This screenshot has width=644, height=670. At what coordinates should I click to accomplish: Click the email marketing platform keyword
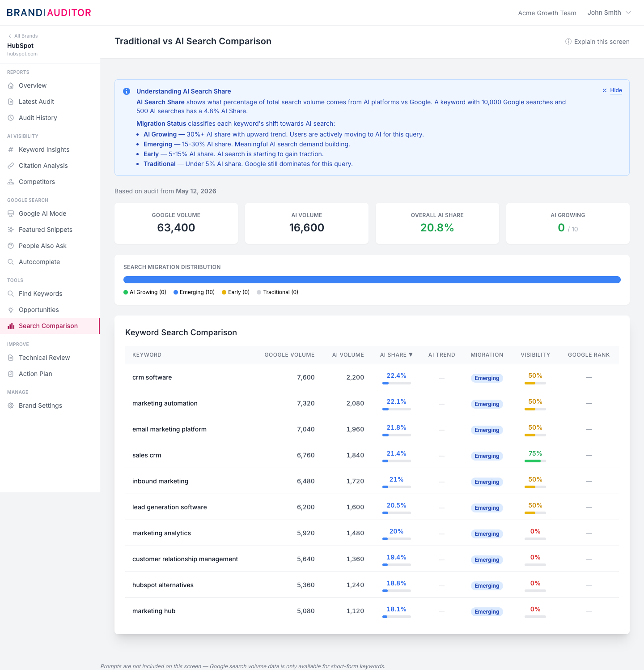pyautogui.click(x=169, y=429)
